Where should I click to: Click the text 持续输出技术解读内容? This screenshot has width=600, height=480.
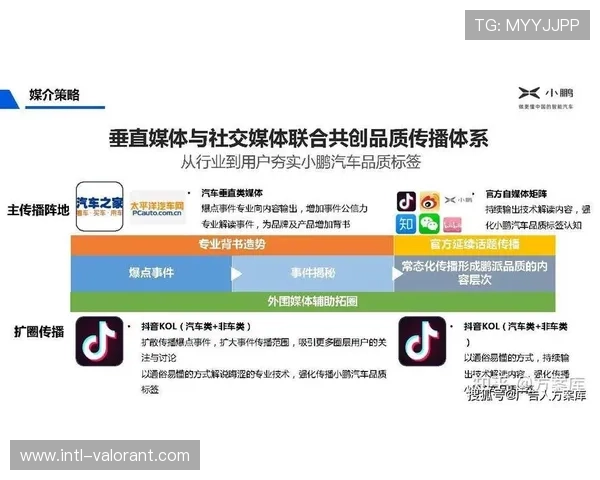(529, 209)
